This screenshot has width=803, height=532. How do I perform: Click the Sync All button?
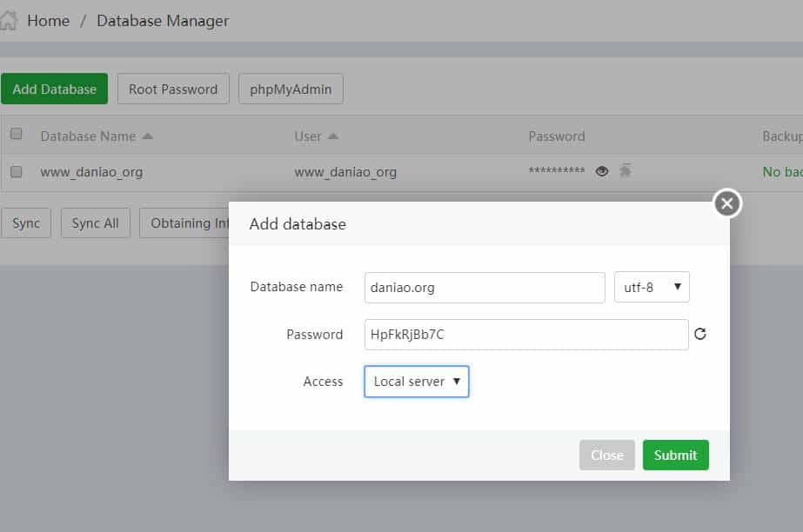[x=95, y=223]
